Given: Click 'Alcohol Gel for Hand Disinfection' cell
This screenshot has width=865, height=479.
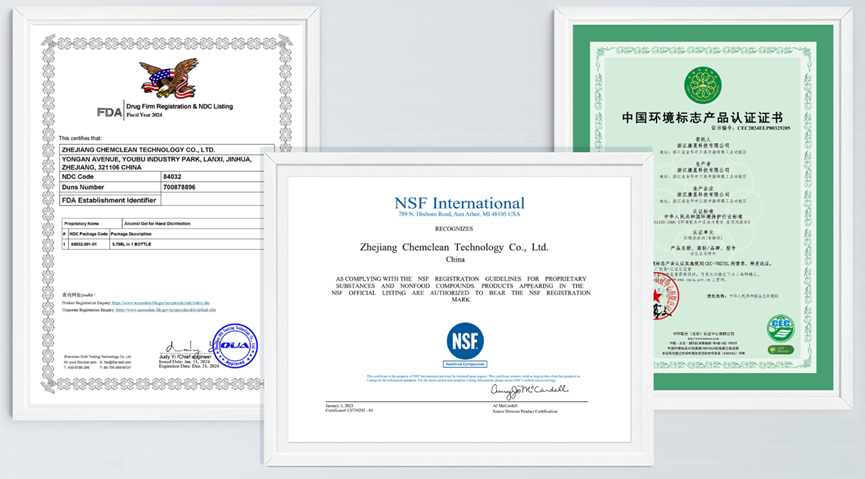Looking at the screenshot, I should [x=193, y=223].
